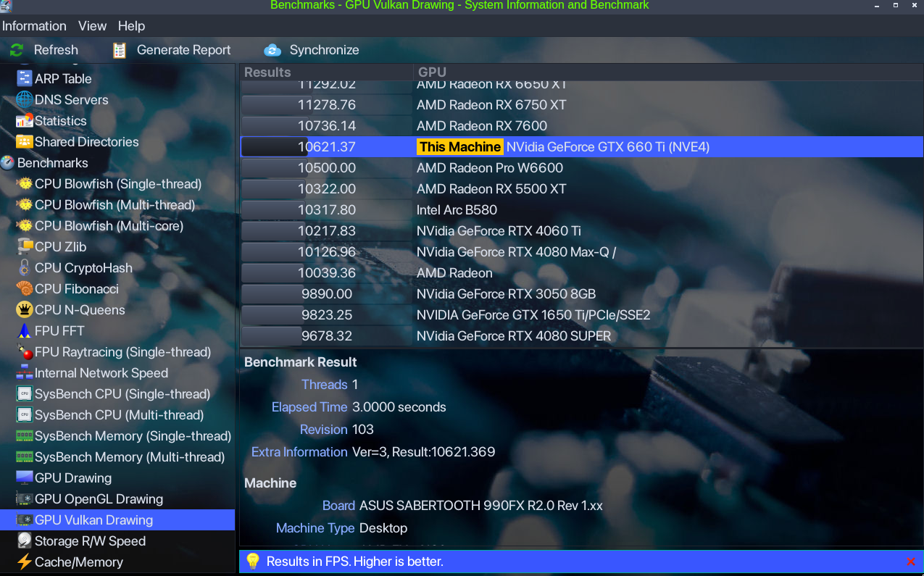Screen dimensions: 924x576
Task: Select the AMD Radeon RX 7600 row
Action: click(581, 125)
